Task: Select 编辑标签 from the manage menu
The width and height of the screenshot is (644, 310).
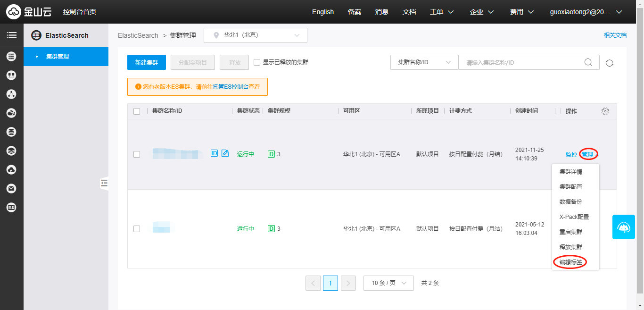Action: [x=570, y=262]
